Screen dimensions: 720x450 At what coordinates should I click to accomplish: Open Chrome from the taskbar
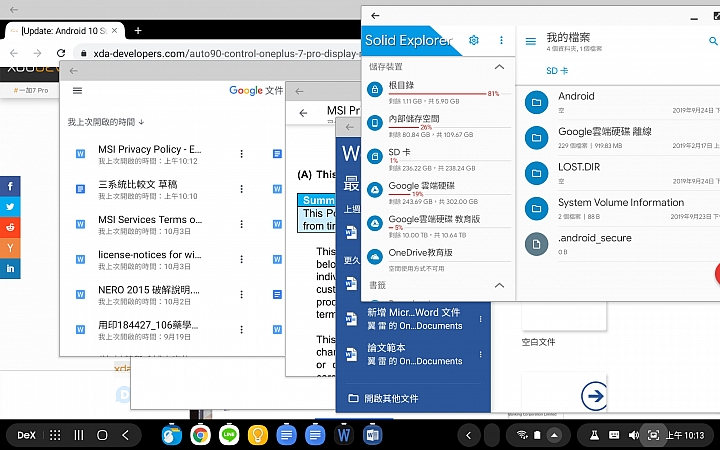[200, 435]
